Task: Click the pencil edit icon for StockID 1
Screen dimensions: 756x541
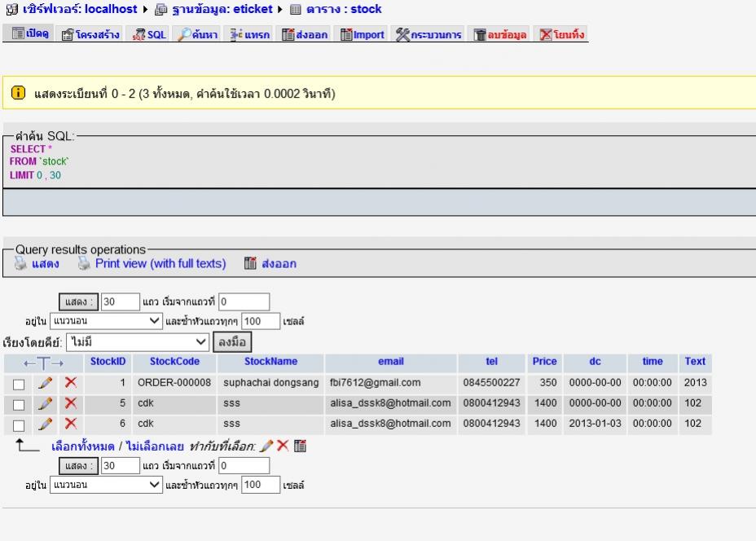Action: click(x=47, y=383)
